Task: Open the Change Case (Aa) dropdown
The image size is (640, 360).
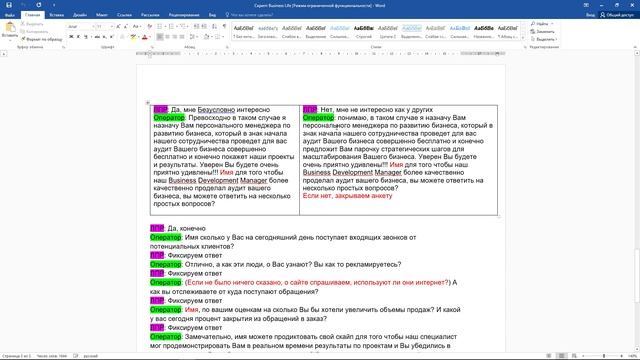Action: click(137, 27)
